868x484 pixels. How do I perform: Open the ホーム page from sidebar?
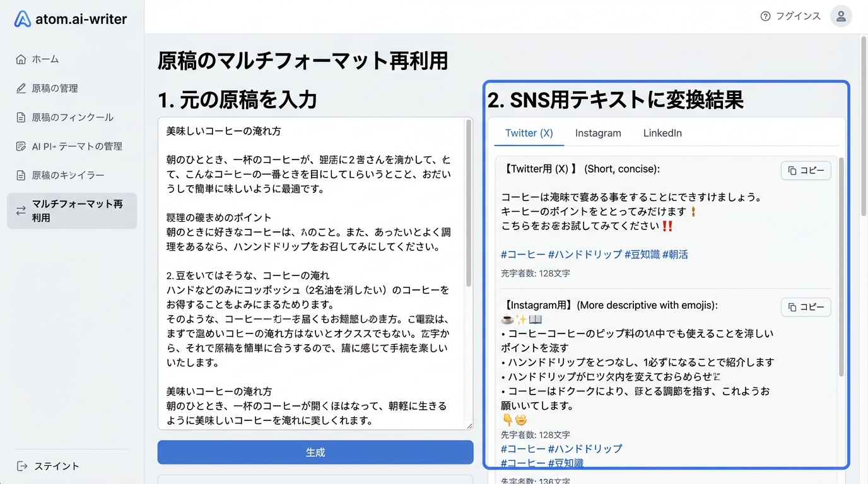click(45, 59)
